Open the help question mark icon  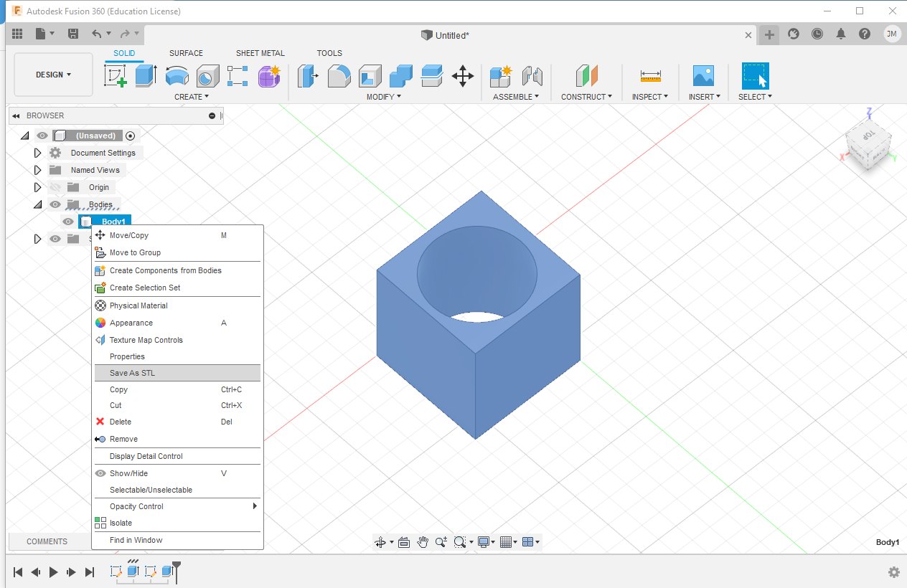(x=865, y=34)
